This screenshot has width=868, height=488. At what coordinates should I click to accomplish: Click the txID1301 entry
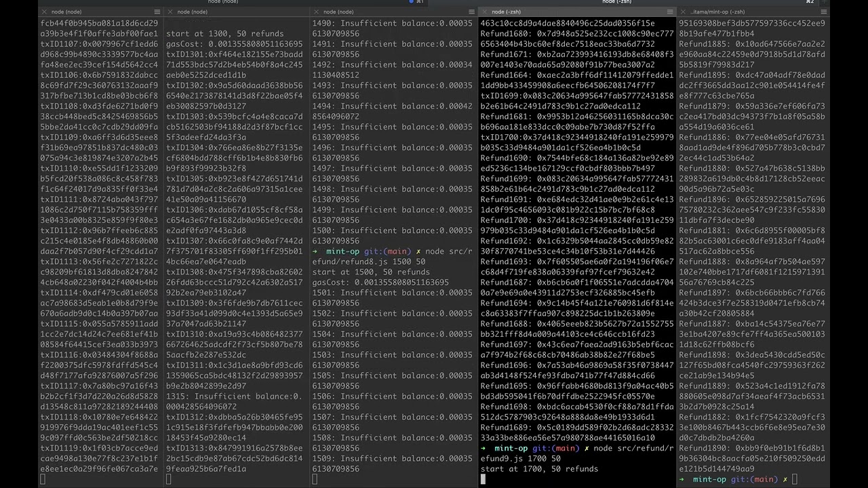click(x=235, y=64)
